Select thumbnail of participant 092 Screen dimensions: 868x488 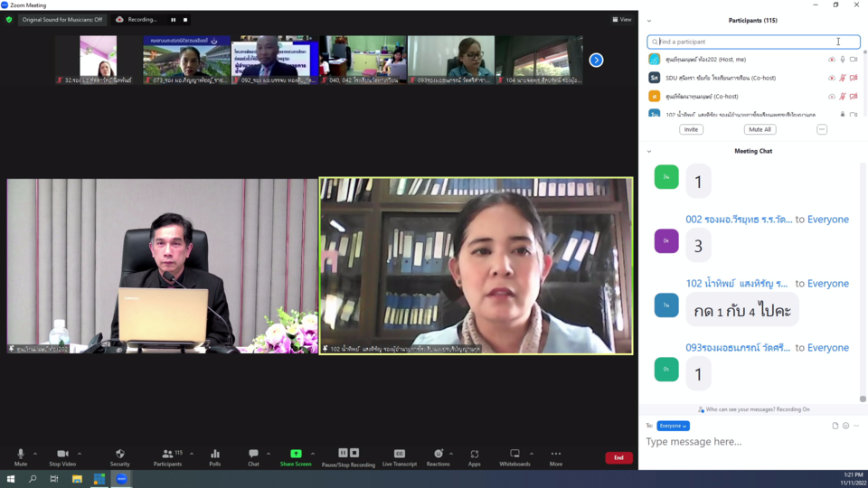pos(275,60)
